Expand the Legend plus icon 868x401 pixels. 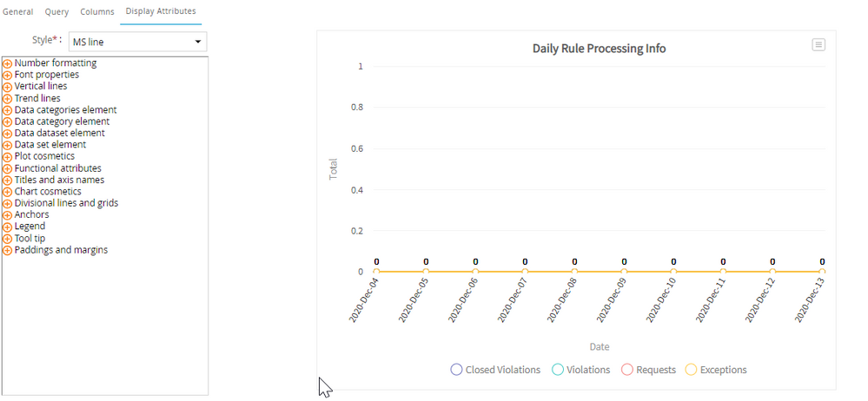pyautogui.click(x=8, y=227)
